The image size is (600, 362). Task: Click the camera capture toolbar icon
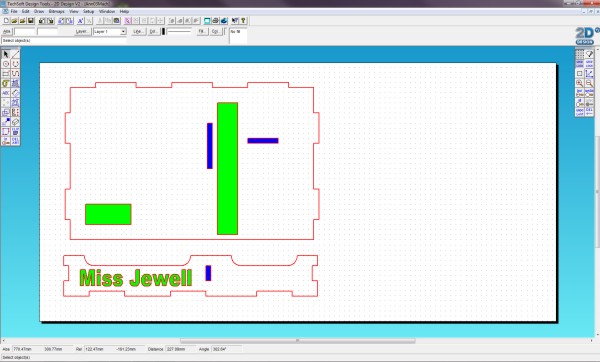tap(117, 21)
